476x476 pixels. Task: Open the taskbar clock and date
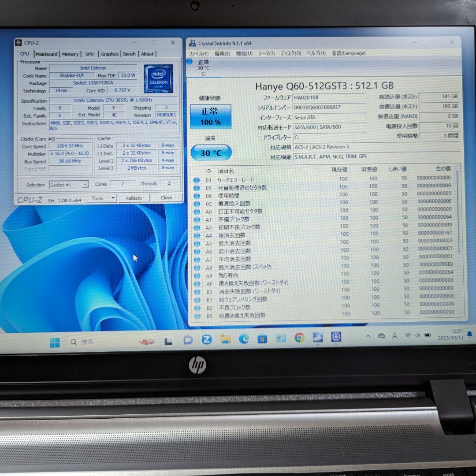pyautogui.click(x=451, y=335)
